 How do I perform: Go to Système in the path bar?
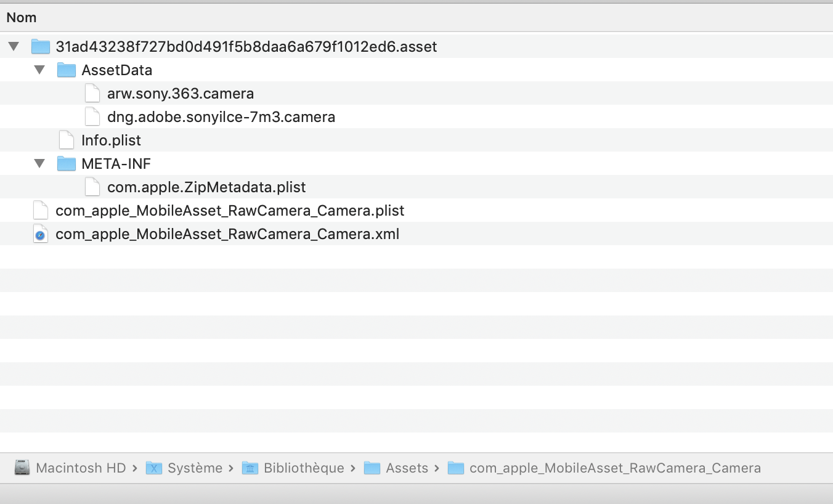[x=195, y=468]
